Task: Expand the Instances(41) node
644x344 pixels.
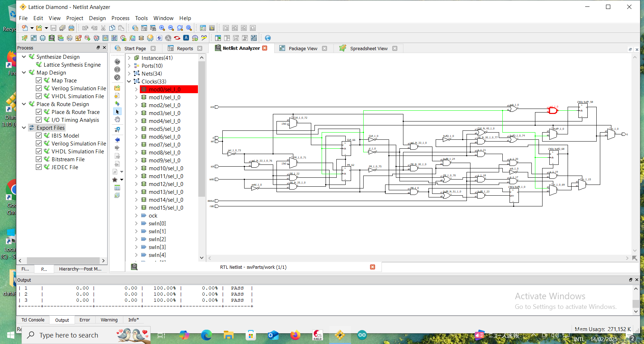Action: 129,58
